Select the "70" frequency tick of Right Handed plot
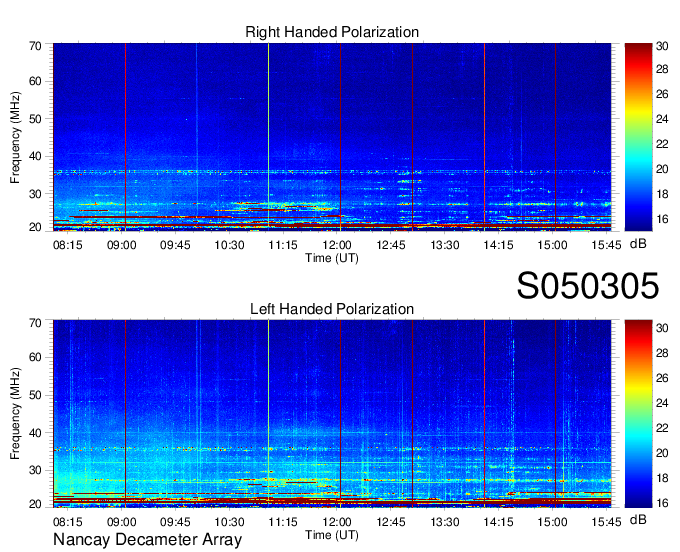 pyautogui.click(x=35, y=46)
